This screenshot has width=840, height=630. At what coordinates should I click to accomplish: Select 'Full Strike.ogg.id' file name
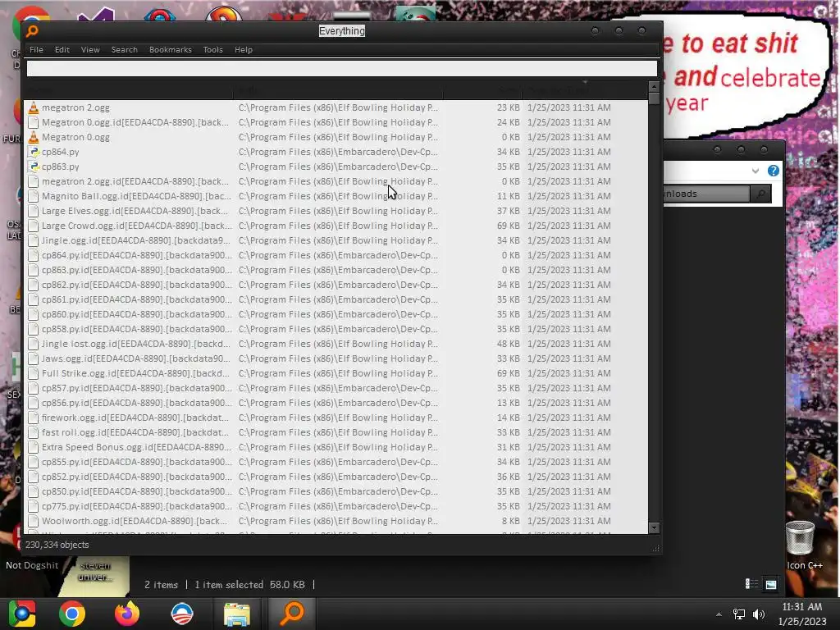[x=135, y=373]
